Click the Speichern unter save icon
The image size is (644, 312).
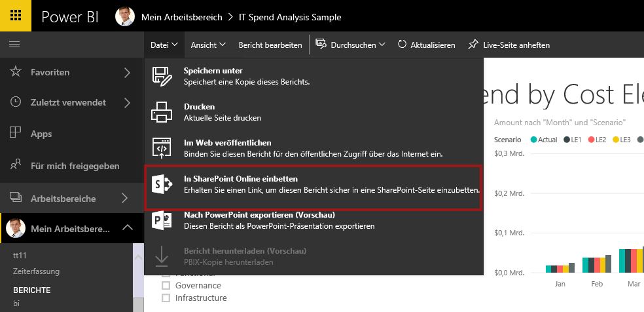coord(162,76)
